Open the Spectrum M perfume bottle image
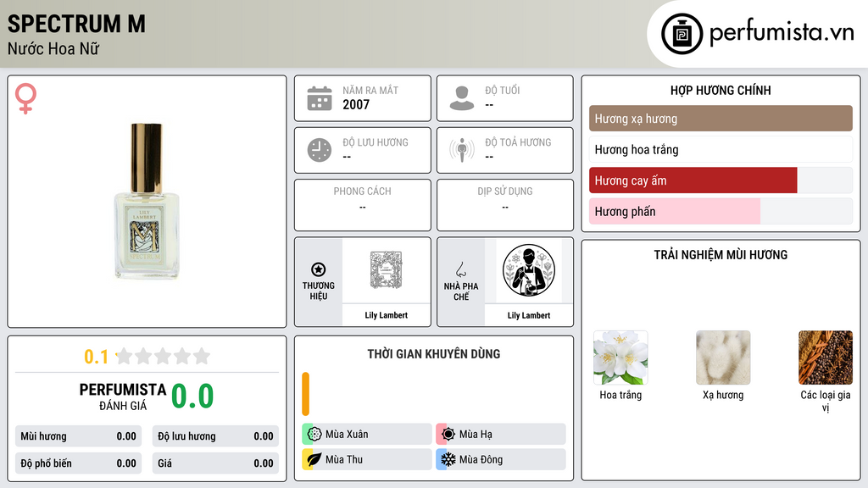 [146, 202]
